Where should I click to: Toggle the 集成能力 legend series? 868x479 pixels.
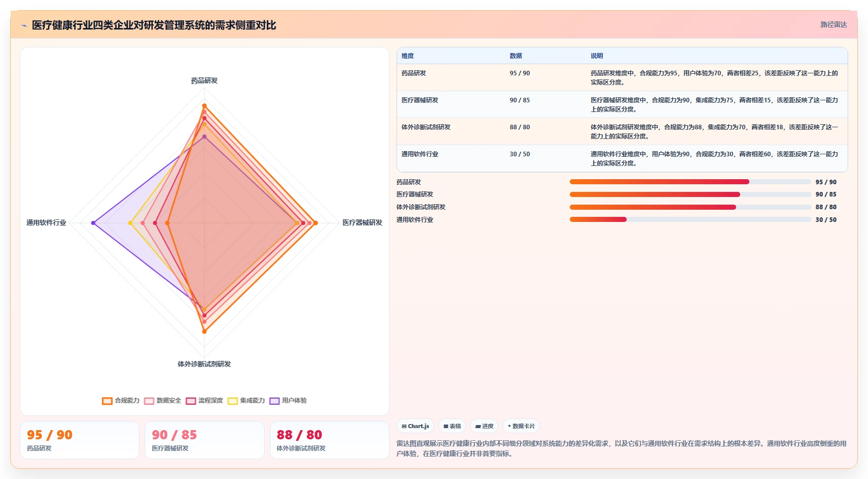(x=246, y=401)
